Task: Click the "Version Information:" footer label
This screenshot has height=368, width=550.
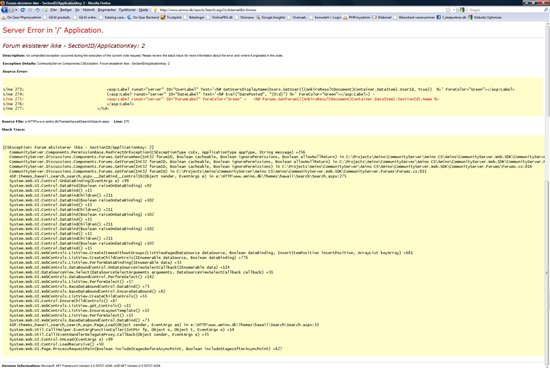Action: [21, 366]
